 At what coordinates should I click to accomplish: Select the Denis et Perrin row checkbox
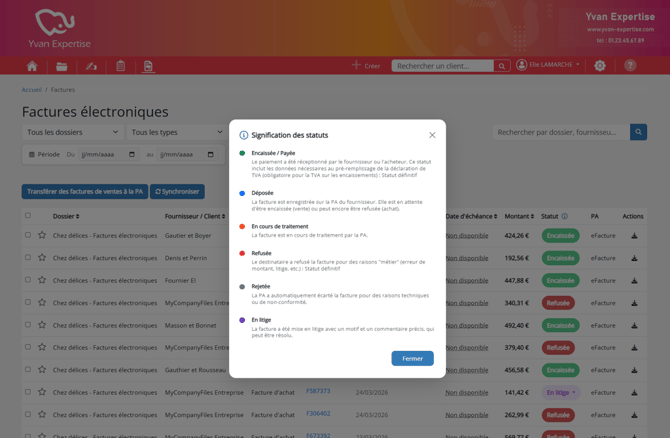point(28,258)
